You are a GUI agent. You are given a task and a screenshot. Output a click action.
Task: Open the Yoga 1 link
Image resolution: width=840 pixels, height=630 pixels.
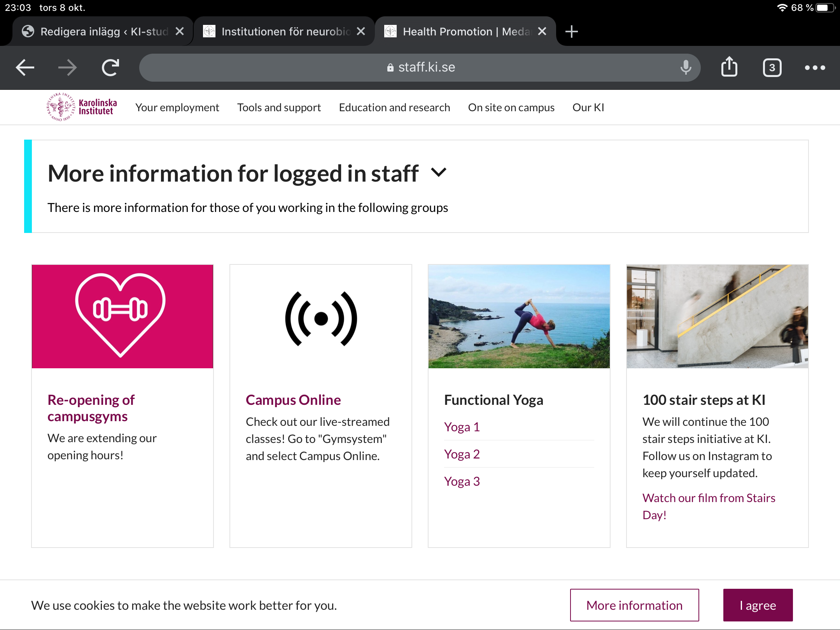[462, 427]
